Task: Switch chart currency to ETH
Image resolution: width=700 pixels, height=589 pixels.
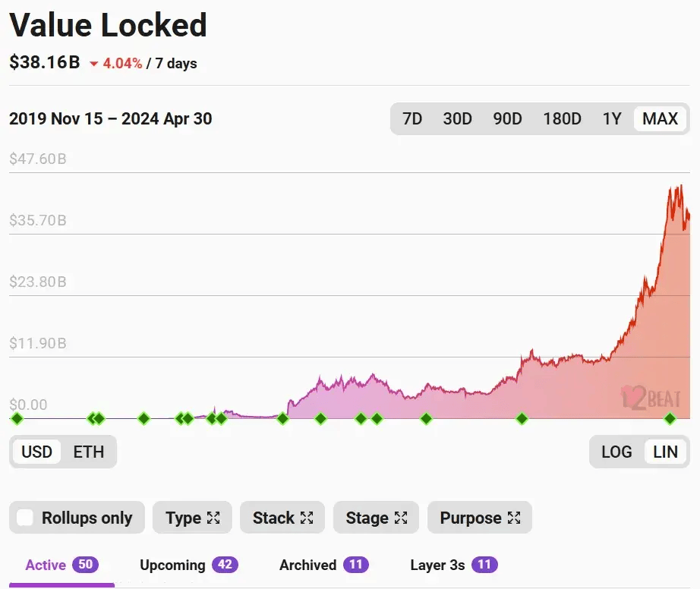Action: coord(88,452)
